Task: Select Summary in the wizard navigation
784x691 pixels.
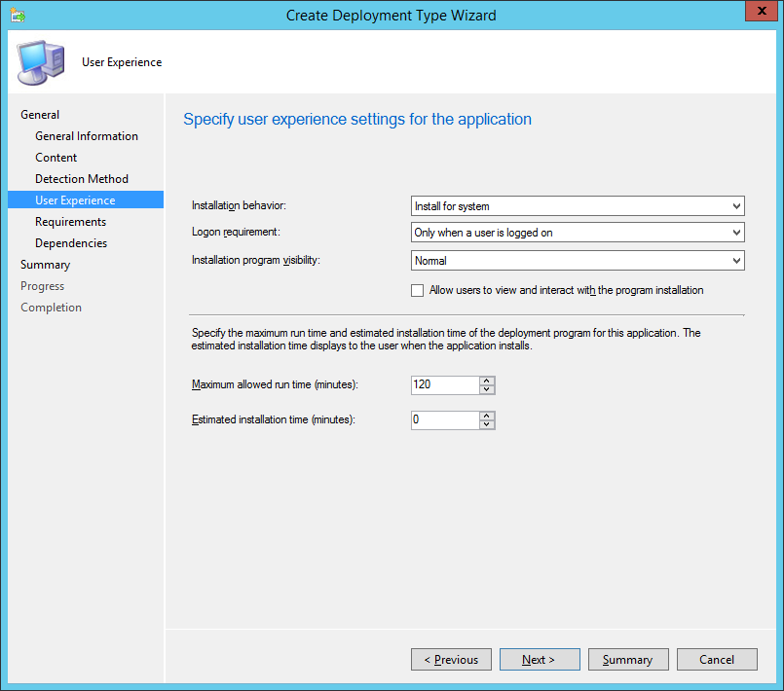Action: [45, 265]
